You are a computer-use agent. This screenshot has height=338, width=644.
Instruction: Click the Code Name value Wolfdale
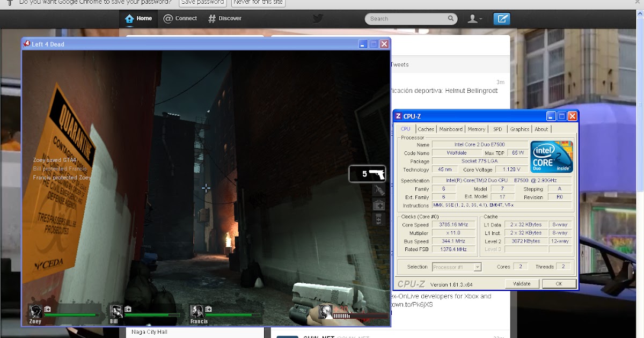click(457, 153)
